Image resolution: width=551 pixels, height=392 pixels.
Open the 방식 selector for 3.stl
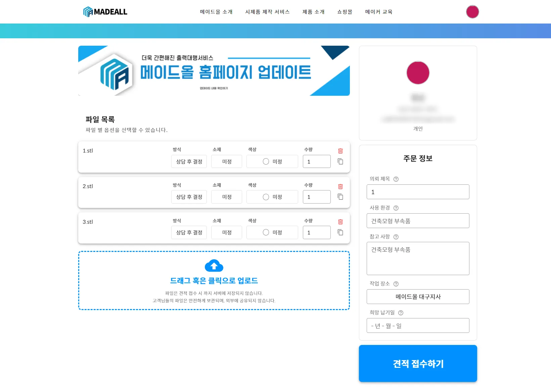[189, 232]
